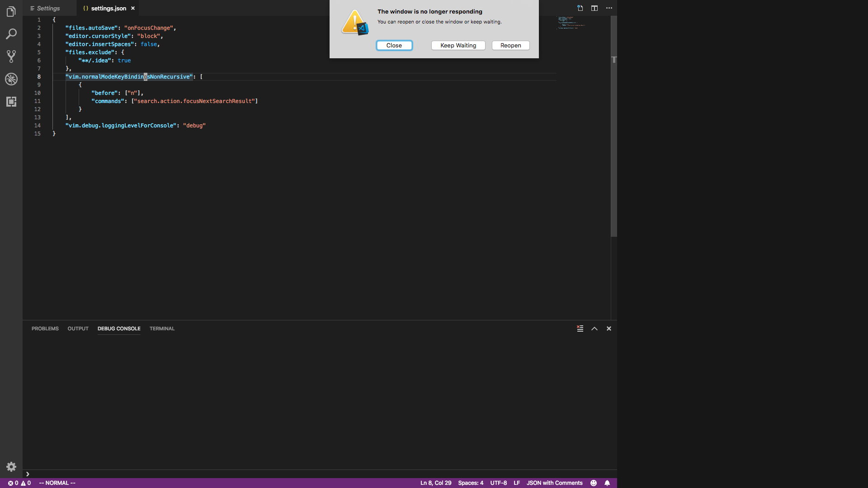The width and height of the screenshot is (868, 488).
Task: Collapse the Debug Console panel chevron
Action: (x=594, y=328)
